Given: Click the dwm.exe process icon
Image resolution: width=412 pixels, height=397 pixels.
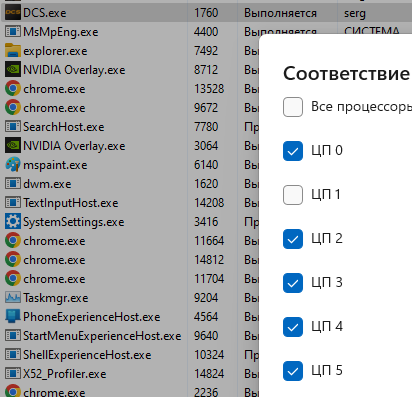Looking at the screenshot, I should click(x=13, y=184).
